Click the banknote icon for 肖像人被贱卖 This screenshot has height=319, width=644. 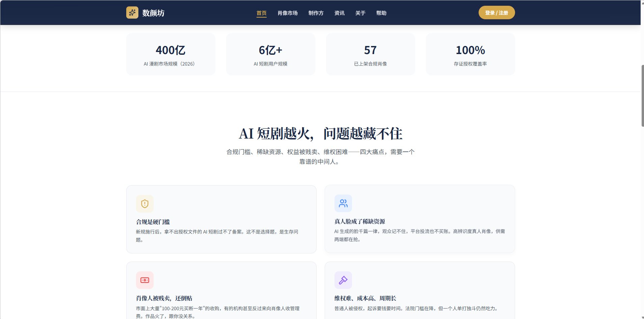[145, 280]
